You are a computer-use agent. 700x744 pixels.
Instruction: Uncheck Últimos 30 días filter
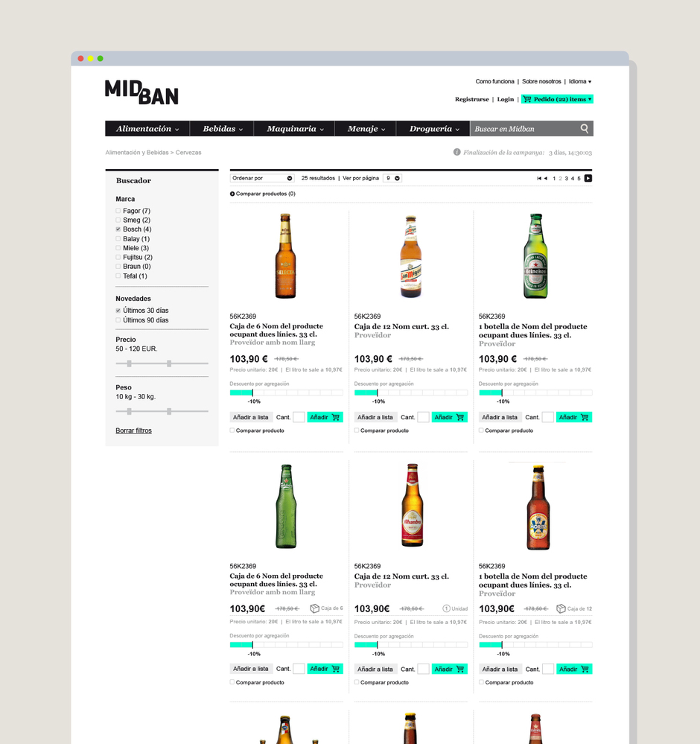(118, 311)
